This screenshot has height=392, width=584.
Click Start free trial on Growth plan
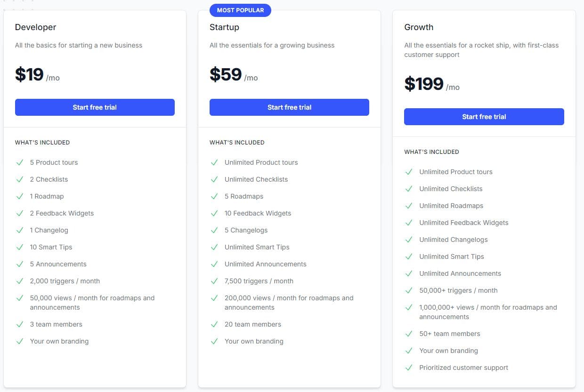click(x=484, y=117)
